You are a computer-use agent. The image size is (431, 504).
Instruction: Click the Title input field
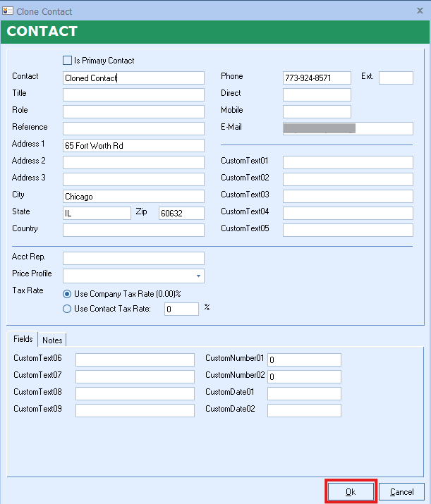[x=133, y=95]
